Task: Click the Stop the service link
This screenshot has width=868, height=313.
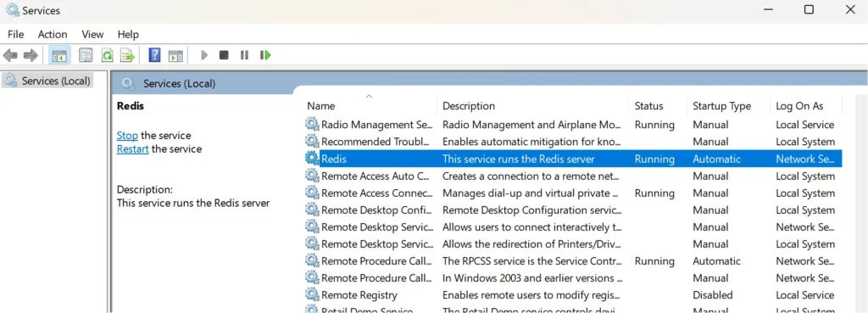Action: click(127, 136)
